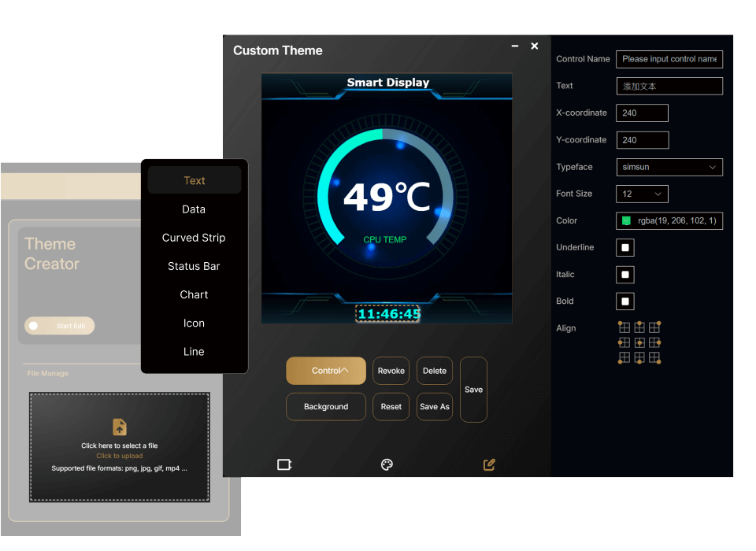Viewport: 756px width, 551px height.
Task: Check the Bold checkbox
Action: (x=625, y=301)
